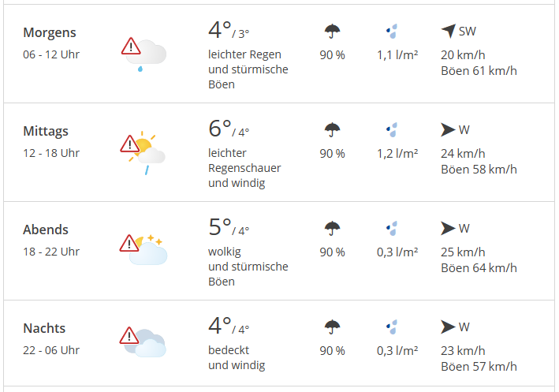Click the 6° temperature in Mittags row
559x392 pixels.
click(x=220, y=129)
